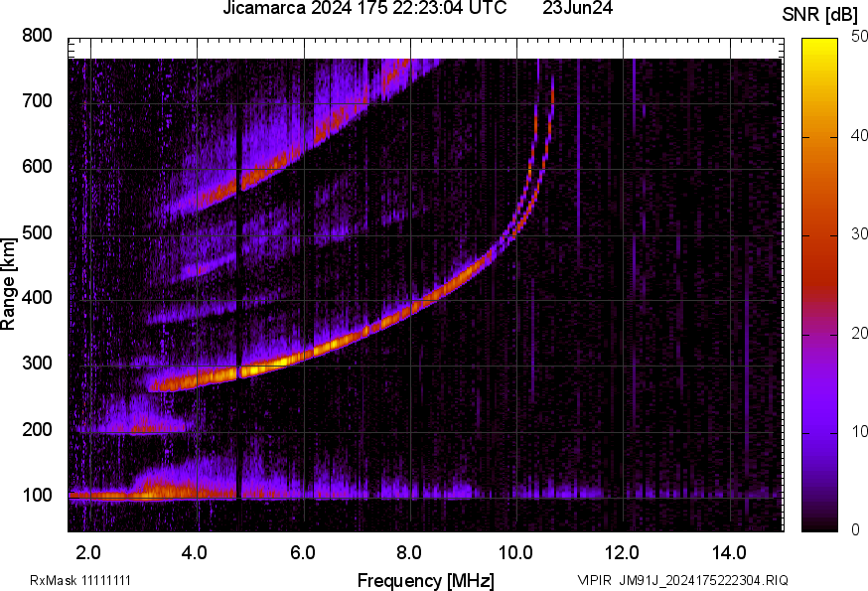This screenshot has width=868, height=591.
Task: Click the frequency tick label '14.0'
Action: click(x=730, y=553)
